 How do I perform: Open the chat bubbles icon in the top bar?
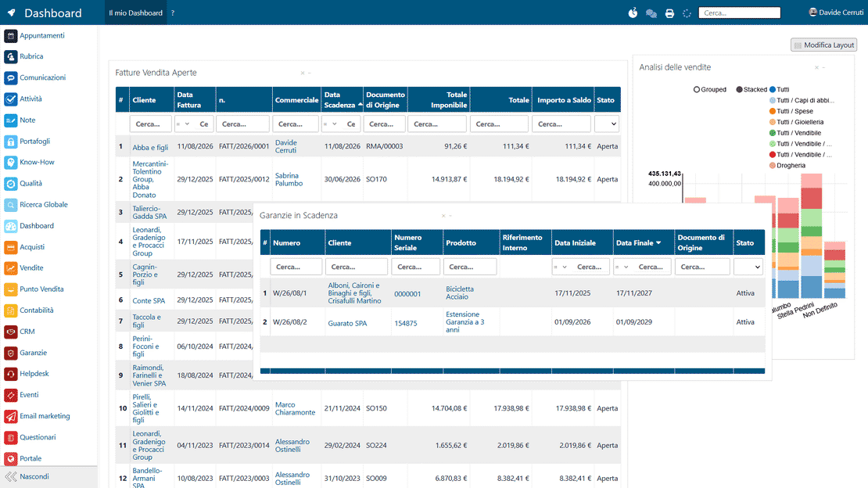(x=651, y=13)
